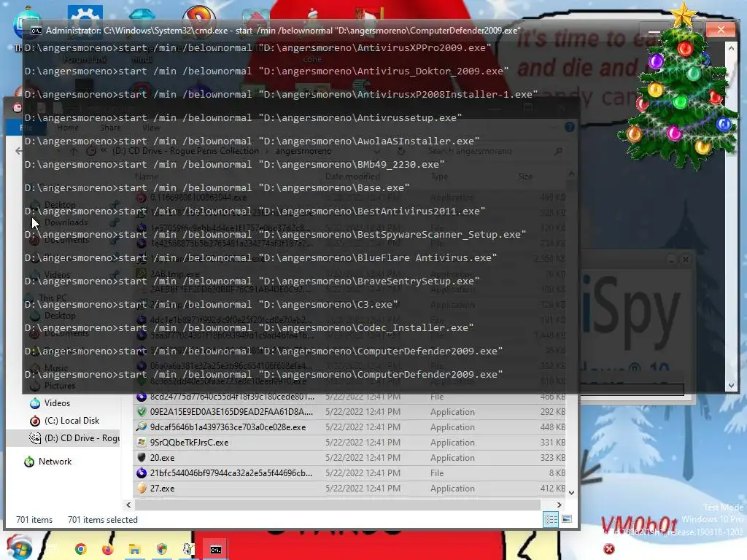The width and height of the screenshot is (747, 560).
Task: Click the red X tray icon
Action: click(x=609, y=549)
